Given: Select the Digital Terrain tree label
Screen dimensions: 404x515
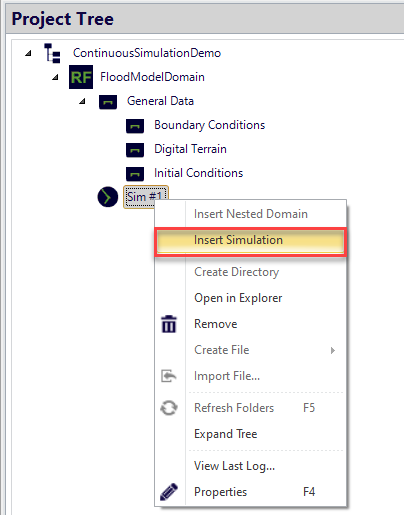Looking at the screenshot, I should [190, 149].
